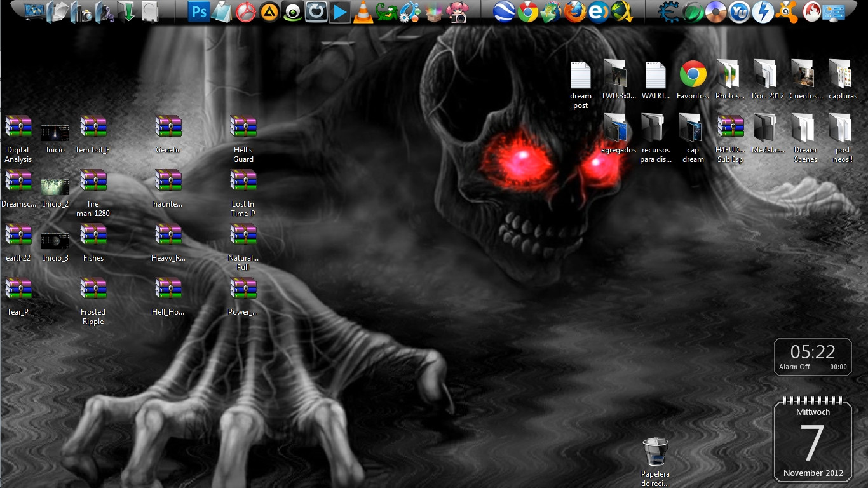Image resolution: width=868 pixels, height=488 pixels.
Task: Open the 'Yu' blue circle application
Action: tap(739, 11)
